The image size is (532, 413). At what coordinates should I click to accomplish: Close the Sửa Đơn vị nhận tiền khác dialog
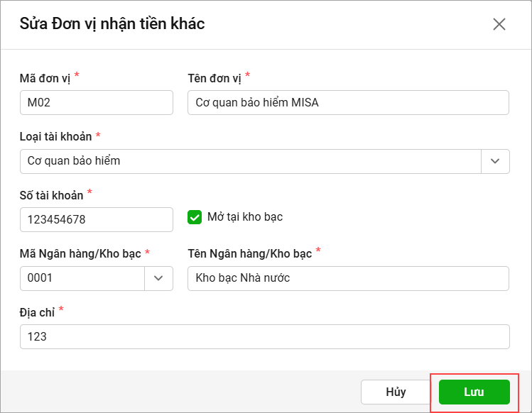(x=499, y=24)
